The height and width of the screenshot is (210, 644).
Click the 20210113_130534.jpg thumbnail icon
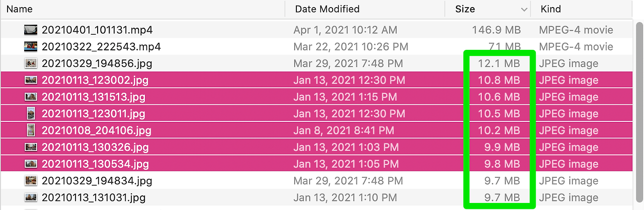pos(31,164)
